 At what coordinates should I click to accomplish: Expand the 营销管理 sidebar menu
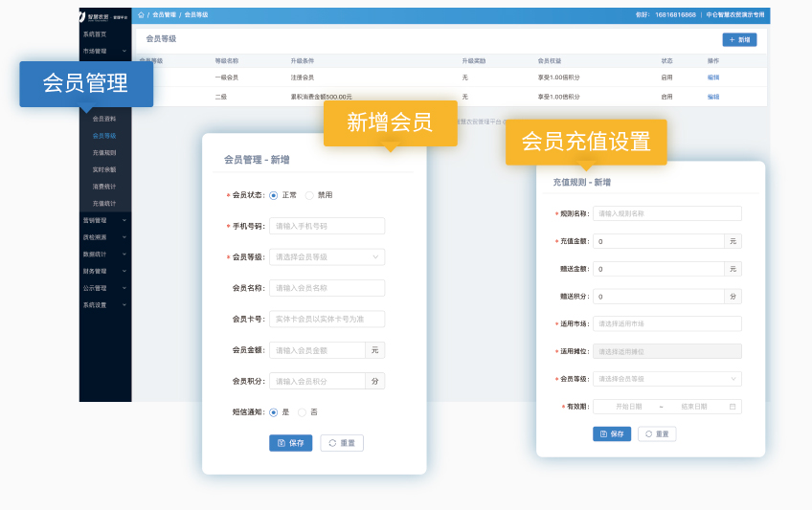pyautogui.click(x=104, y=220)
